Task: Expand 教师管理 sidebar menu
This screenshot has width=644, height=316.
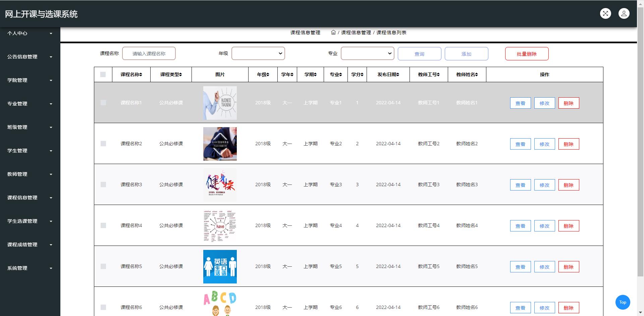Action: coord(30,174)
